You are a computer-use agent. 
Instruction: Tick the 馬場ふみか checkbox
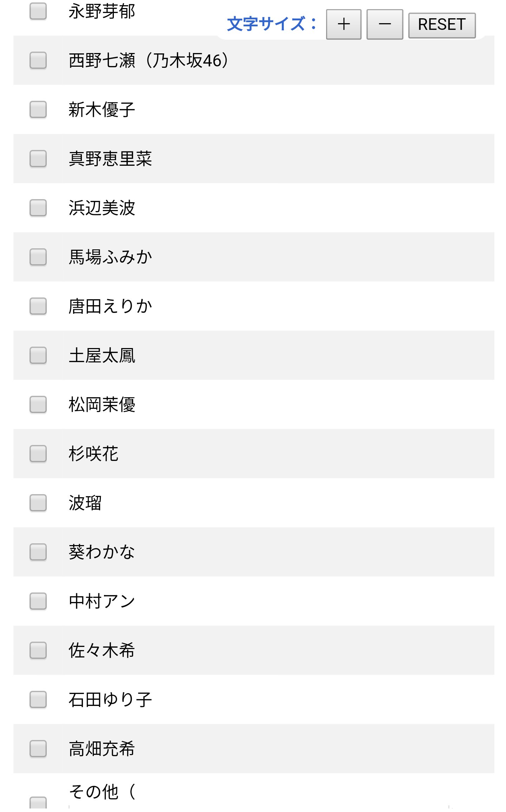pyautogui.click(x=38, y=257)
